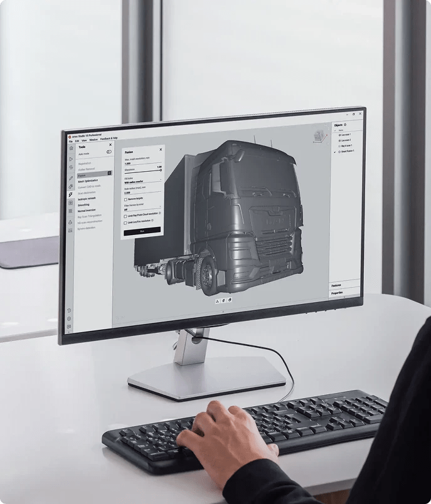
Task: Click the Max mesh resolution input field
Action: coord(143,164)
